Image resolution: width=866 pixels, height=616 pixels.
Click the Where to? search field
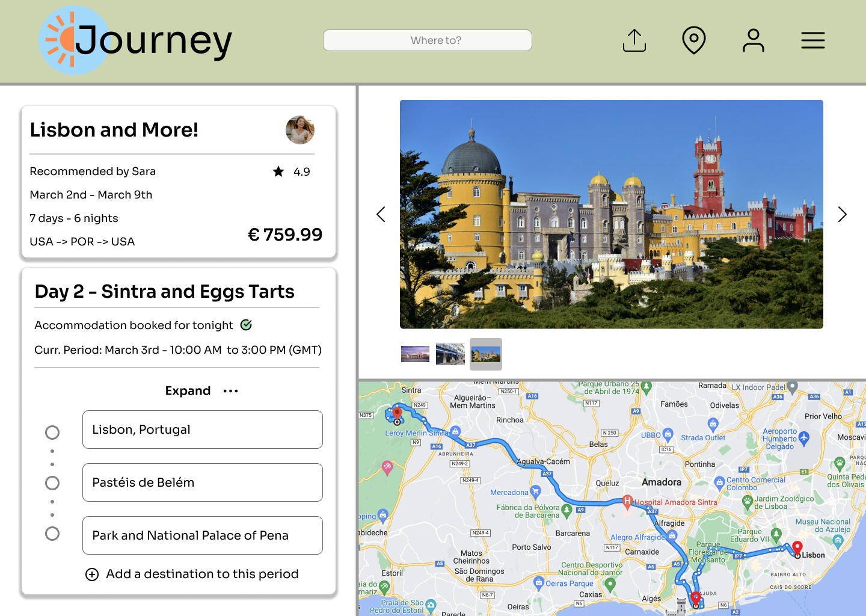click(427, 40)
